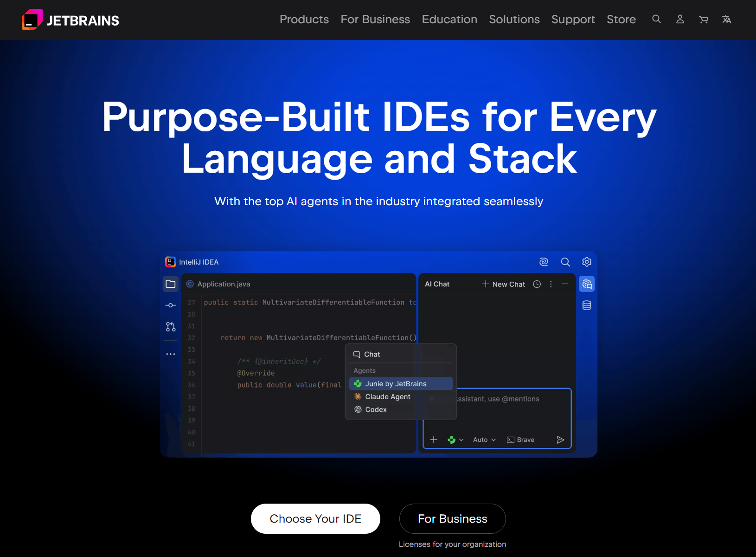Toggle the AI Chat tool window panel

[587, 284]
